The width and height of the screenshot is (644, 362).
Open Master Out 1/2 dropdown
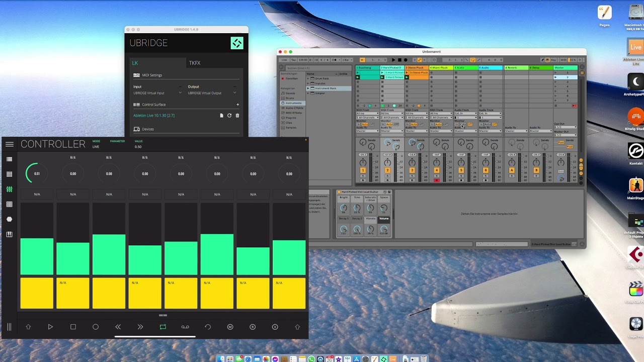coord(566,135)
